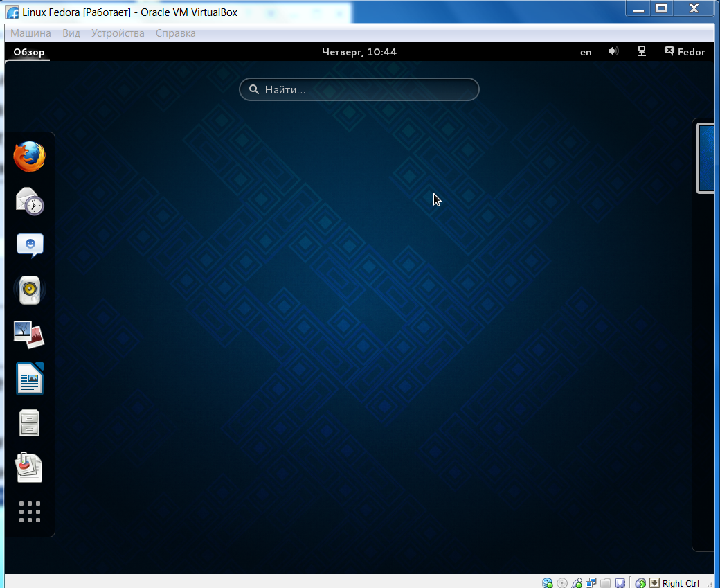Open the Fedor user menu

click(x=685, y=52)
